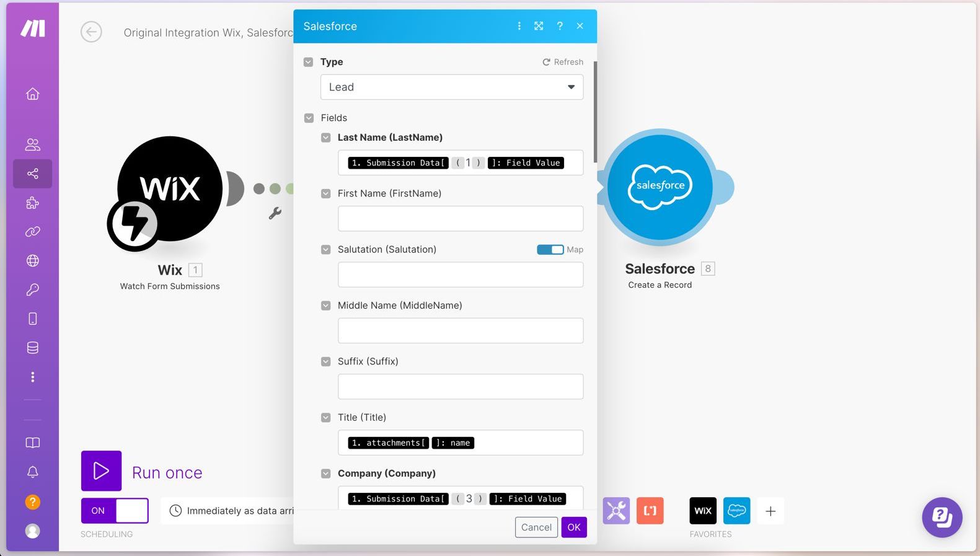Click Refresh next to Type
Image resolution: width=980 pixels, height=556 pixels.
click(563, 62)
